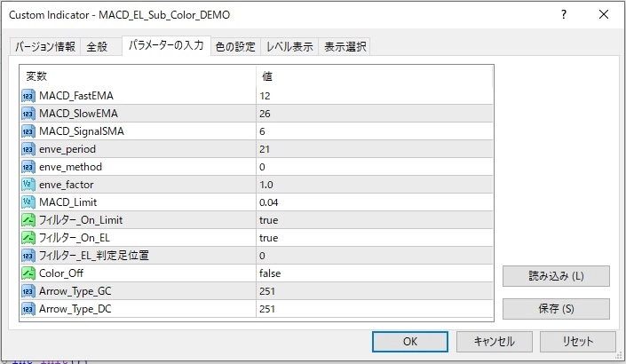Open the 色の設定 tab

point(235,47)
